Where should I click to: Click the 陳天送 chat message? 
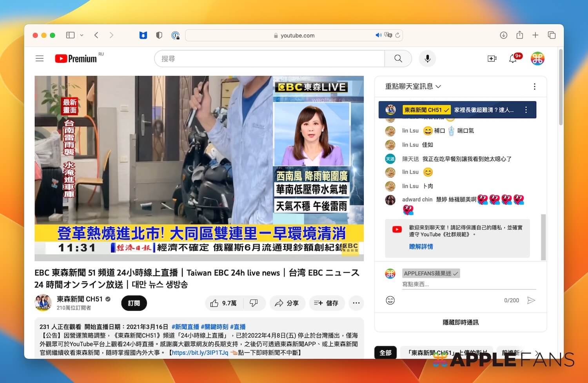457,159
